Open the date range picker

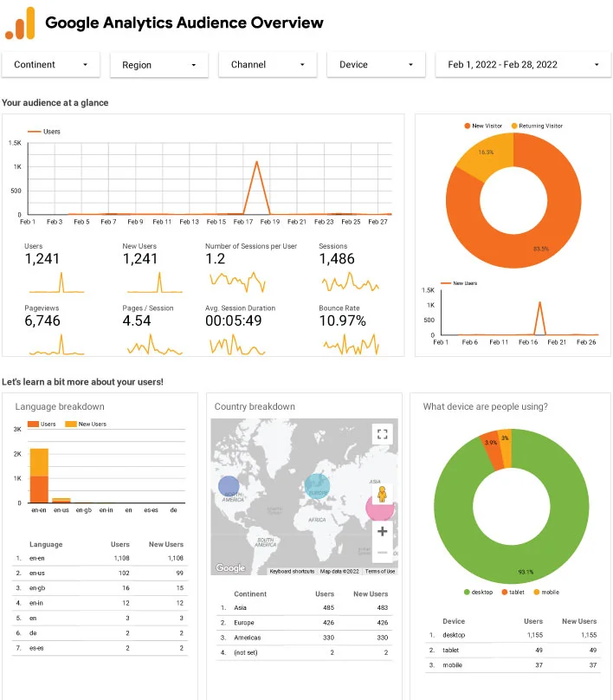pyautogui.click(x=523, y=65)
